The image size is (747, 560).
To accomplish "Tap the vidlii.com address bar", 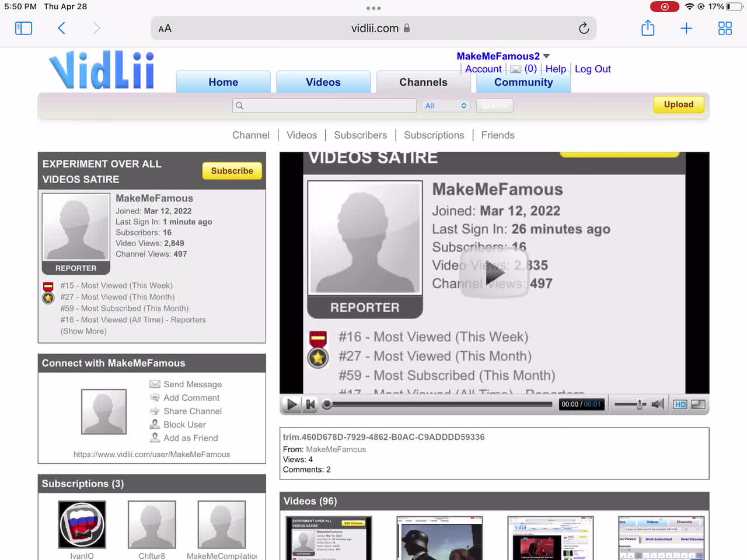I will [x=373, y=28].
